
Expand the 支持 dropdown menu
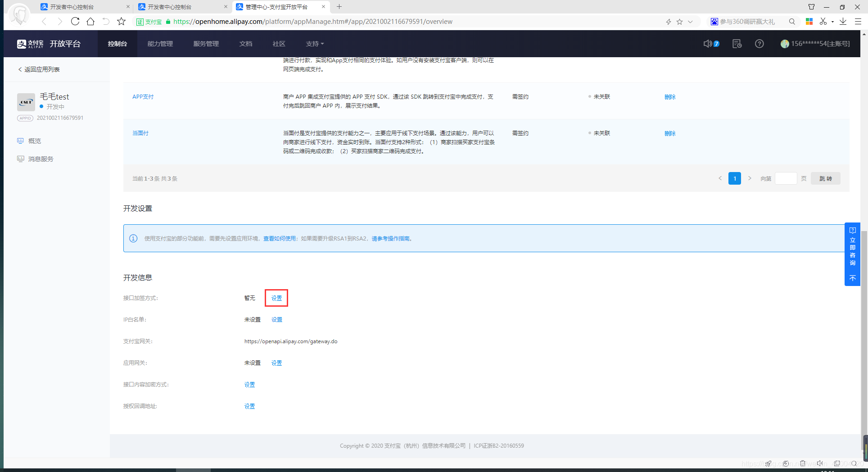(315, 44)
